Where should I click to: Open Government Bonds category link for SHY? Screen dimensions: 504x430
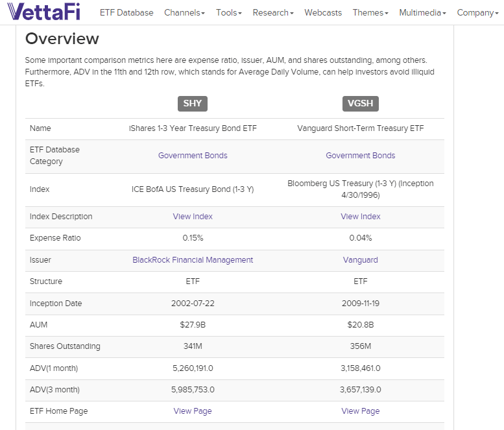point(193,156)
